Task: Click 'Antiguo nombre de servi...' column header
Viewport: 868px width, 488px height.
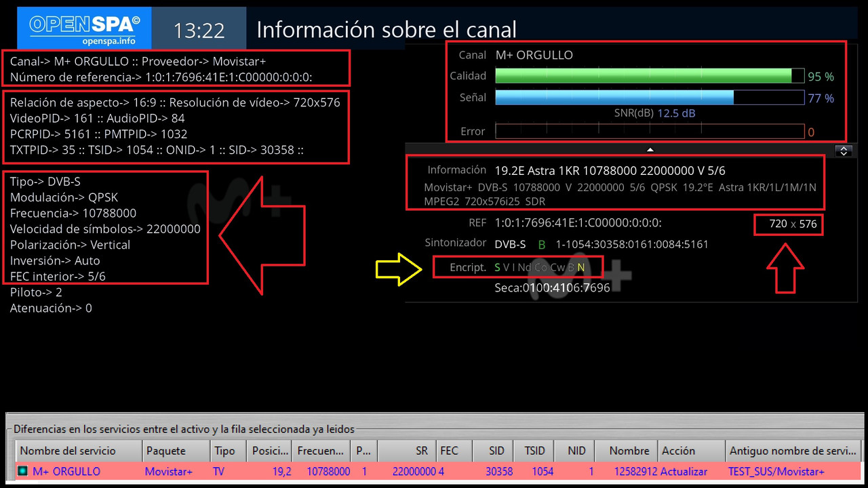Action: pos(793,451)
